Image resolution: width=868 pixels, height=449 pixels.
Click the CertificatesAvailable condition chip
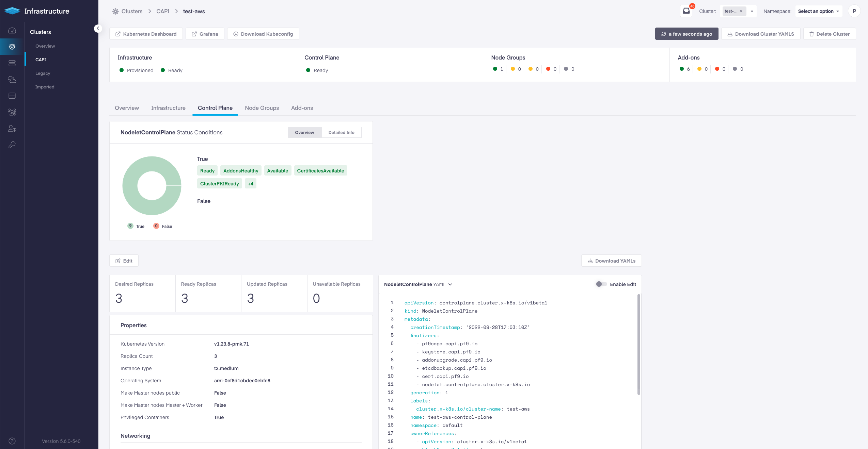320,171
